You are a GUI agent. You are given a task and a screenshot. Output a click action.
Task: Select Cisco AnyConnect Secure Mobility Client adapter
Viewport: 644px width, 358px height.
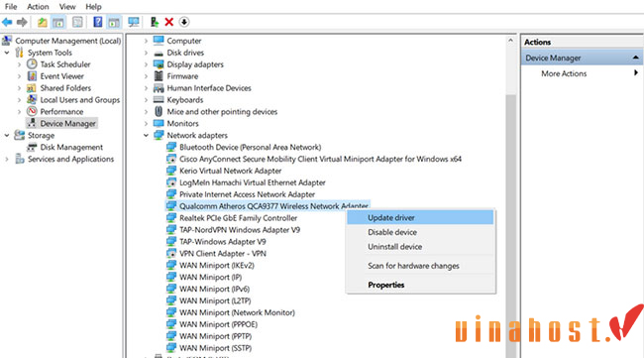pos(320,159)
